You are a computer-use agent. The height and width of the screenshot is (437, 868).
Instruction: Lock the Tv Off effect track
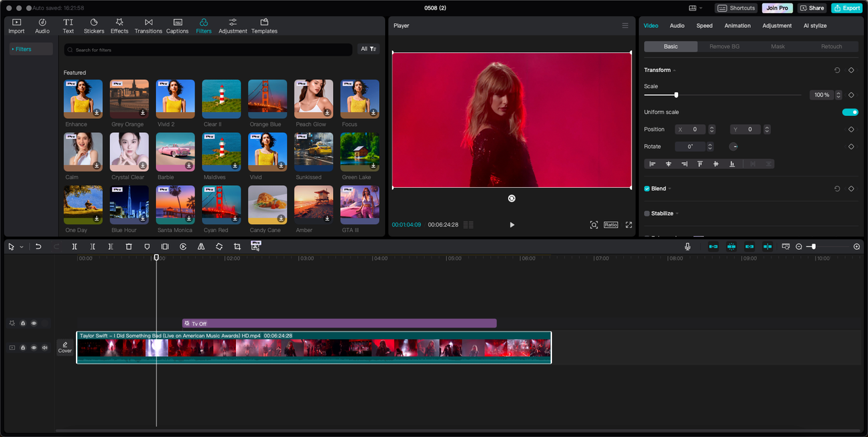(x=23, y=323)
